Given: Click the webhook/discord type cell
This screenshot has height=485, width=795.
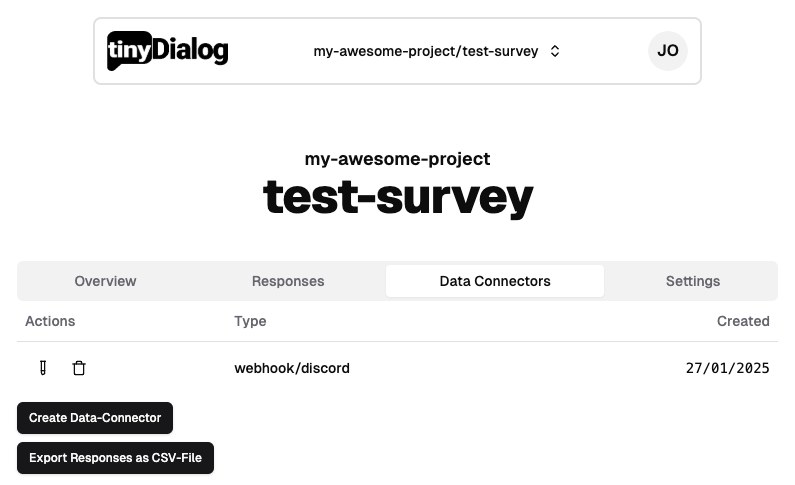Looking at the screenshot, I should pos(292,368).
